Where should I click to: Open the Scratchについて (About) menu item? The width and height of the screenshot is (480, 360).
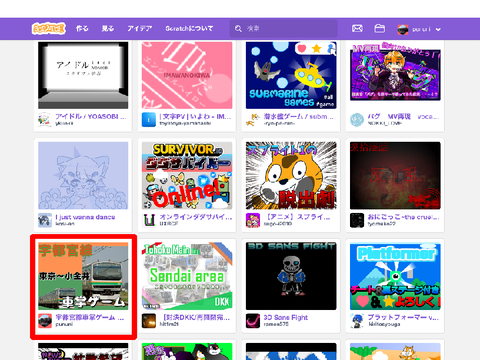[189, 29]
